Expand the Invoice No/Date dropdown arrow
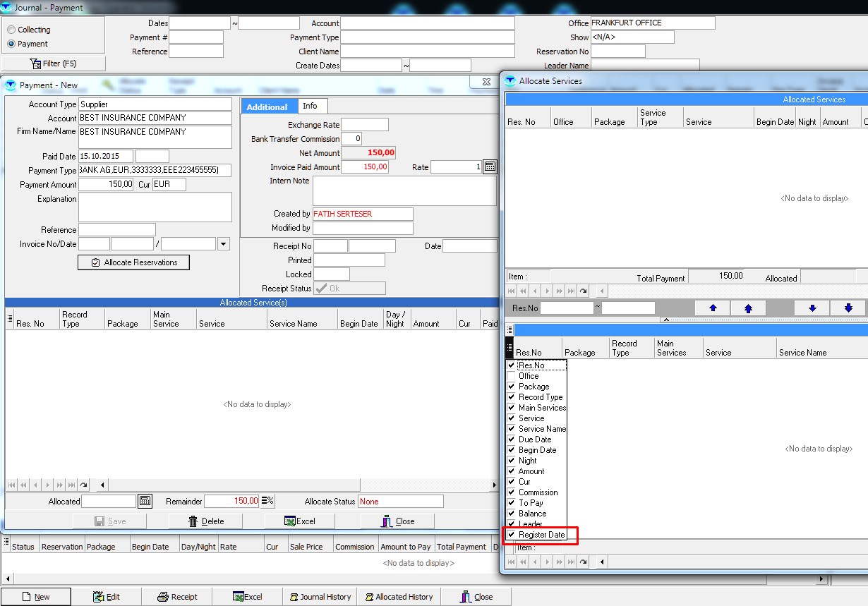This screenshot has height=606, width=868. [224, 244]
